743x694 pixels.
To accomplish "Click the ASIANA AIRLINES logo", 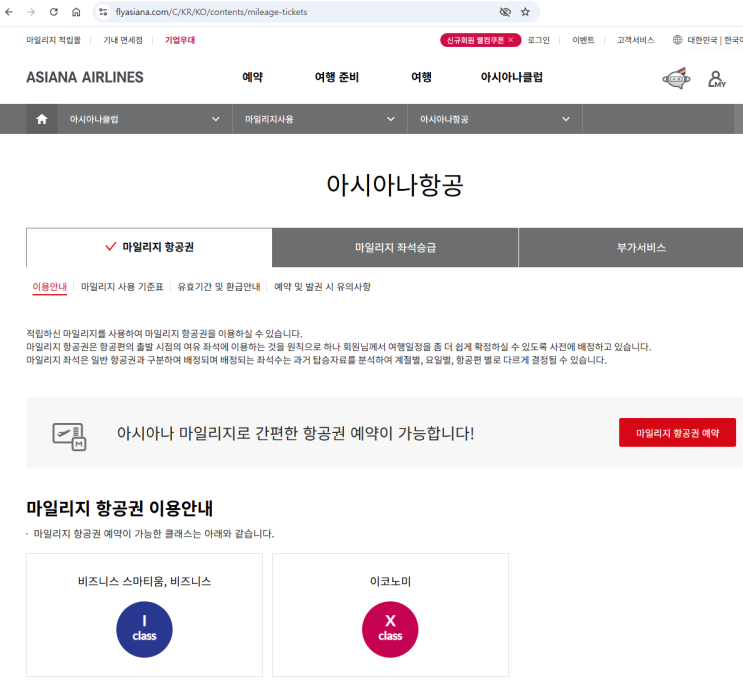I will 85,77.
